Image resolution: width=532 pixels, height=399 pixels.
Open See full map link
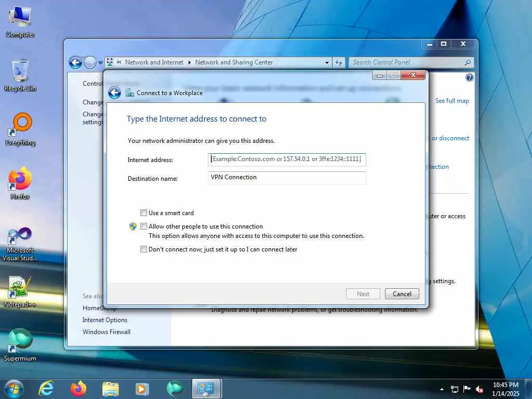(x=452, y=101)
